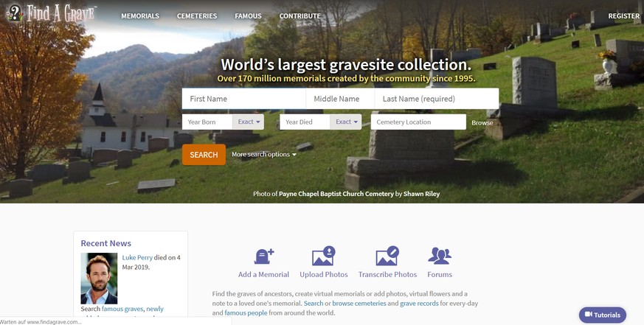Open the Tutorials video button
Image resolution: width=644 pixels, height=325 pixels.
[x=603, y=315]
